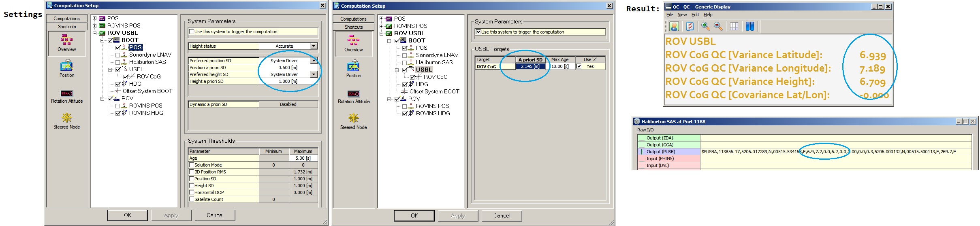Open Rotation Attitude in left Computation Setup window
980x226 pixels.
coord(67,97)
